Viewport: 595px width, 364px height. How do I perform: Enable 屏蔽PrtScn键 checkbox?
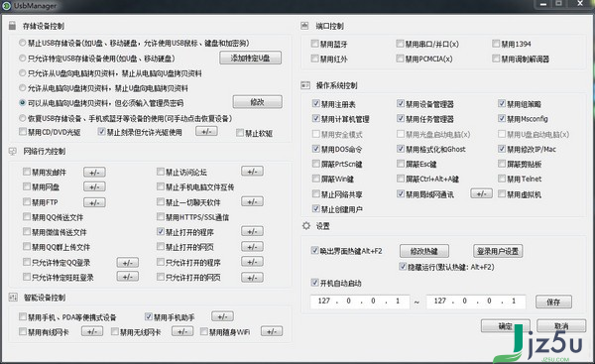pyautogui.click(x=316, y=164)
